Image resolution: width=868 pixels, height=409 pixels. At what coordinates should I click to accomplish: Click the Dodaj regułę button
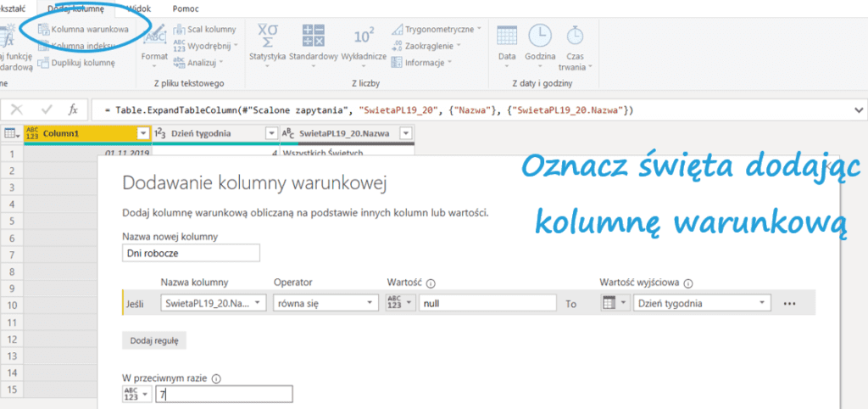pos(154,340)
